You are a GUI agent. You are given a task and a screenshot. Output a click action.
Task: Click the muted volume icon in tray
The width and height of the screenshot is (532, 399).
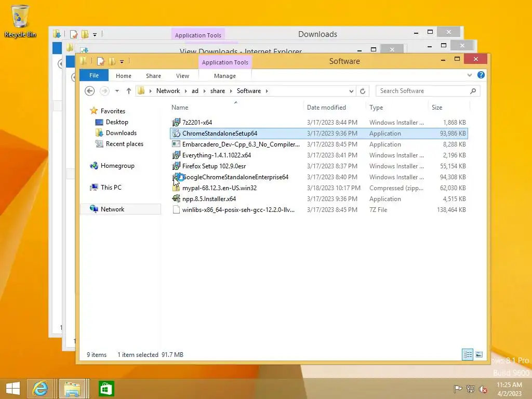coord(483,389)
